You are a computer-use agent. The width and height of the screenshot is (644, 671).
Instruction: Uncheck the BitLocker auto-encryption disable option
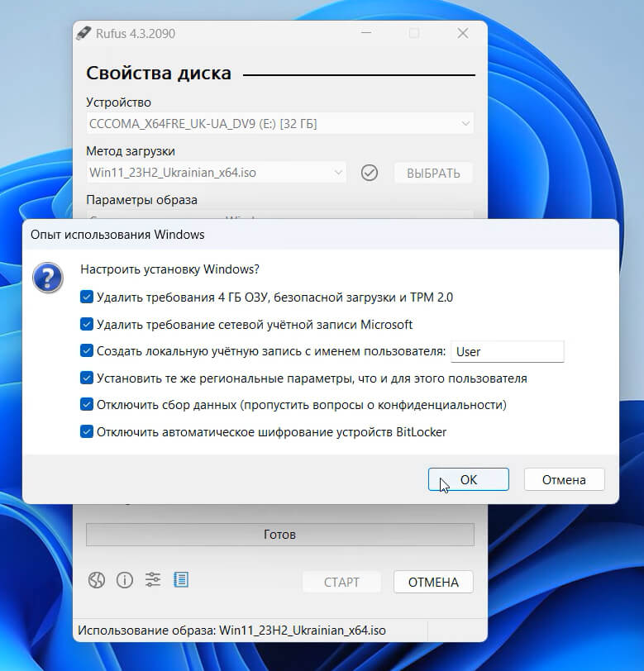[87, 431]
